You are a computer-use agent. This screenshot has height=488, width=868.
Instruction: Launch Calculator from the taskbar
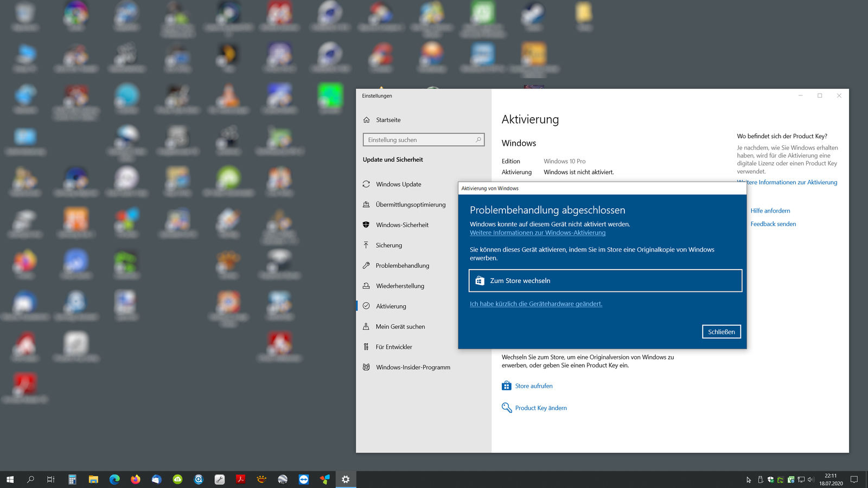click(x=72, y=479)
